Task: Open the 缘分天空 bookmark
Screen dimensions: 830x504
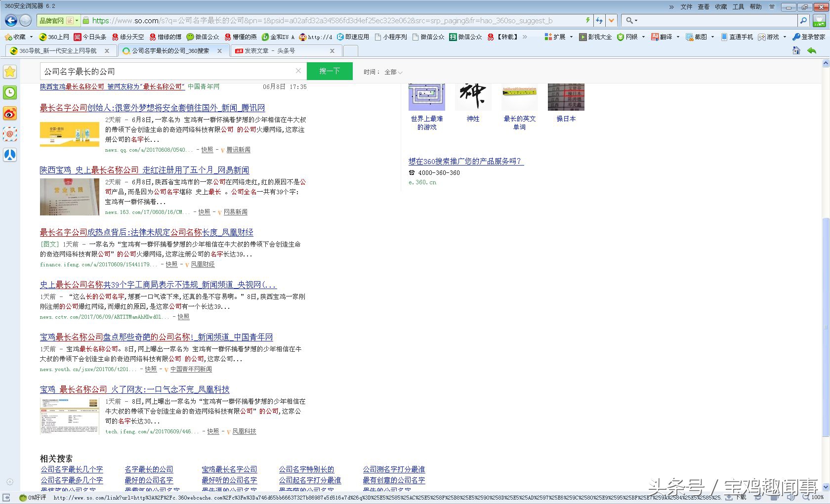Action: tap(128, 37)
